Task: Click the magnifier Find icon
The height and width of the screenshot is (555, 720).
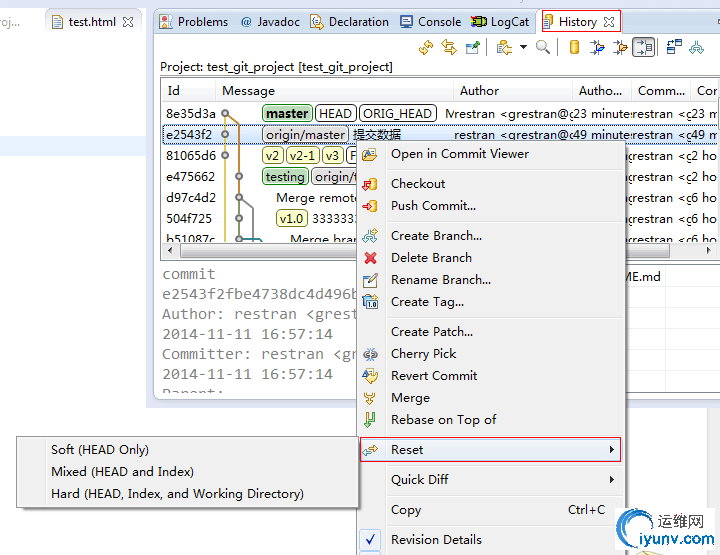Action: 543,47
